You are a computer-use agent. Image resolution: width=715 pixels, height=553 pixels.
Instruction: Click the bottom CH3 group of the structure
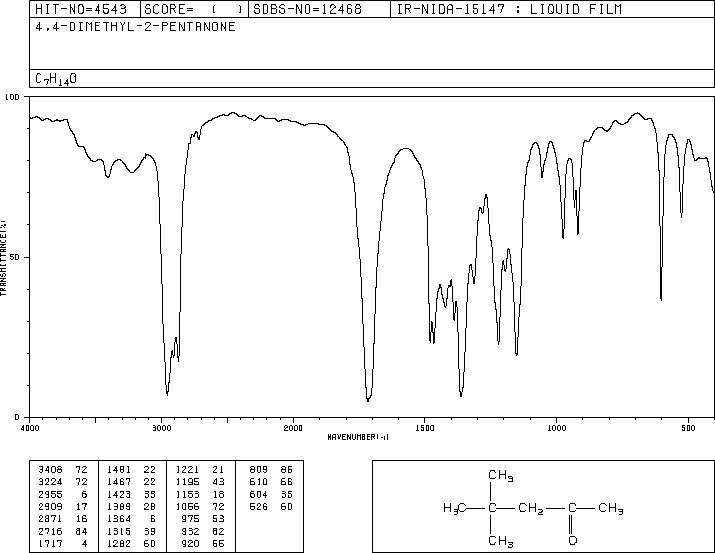click(501, 541)
